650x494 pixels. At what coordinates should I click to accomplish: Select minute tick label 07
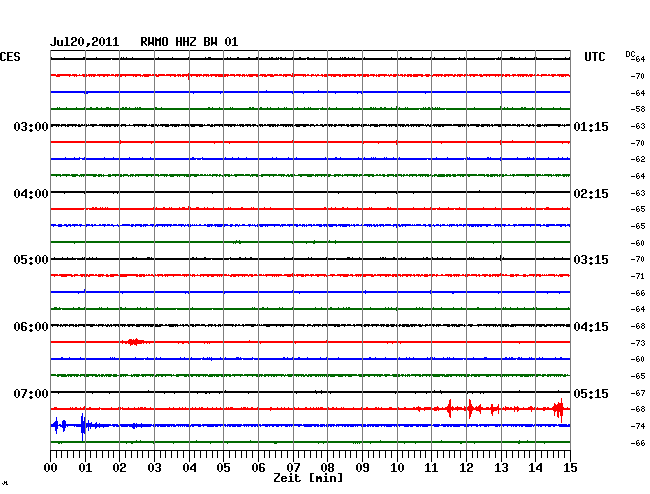pos(293,468)
